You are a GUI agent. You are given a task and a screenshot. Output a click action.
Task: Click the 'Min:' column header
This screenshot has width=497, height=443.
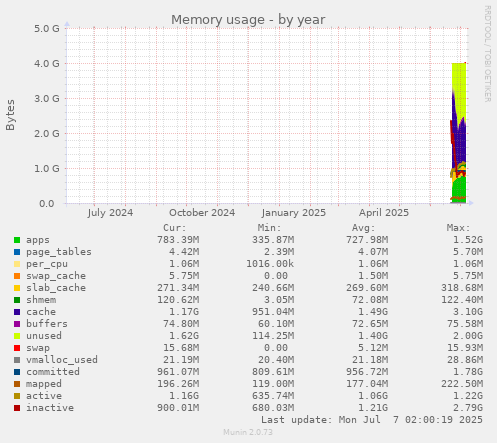point(269,228)
